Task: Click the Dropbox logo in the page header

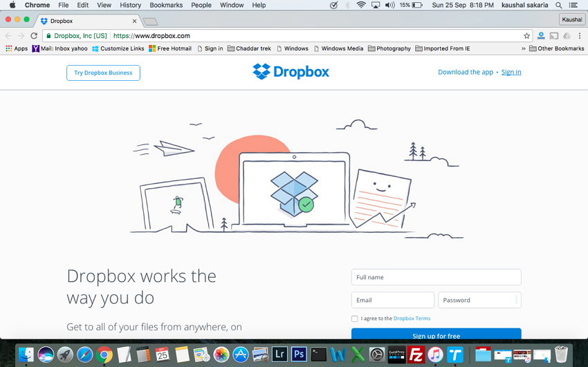Action: pos(291,72)
